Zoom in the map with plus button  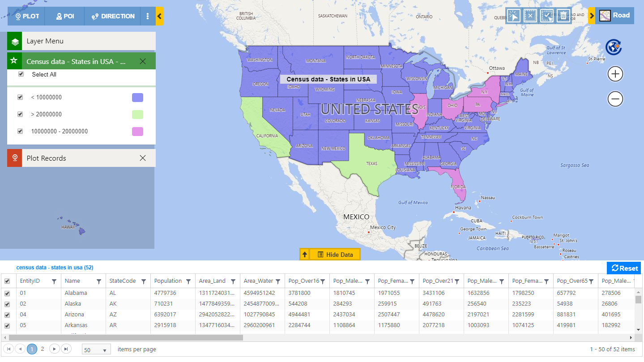point(615,74)
